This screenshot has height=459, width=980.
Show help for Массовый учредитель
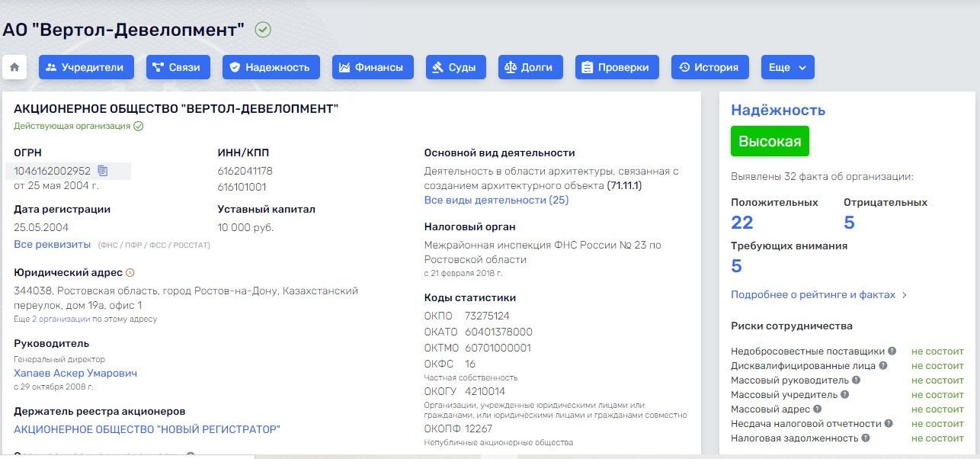(x=844, y=395)
